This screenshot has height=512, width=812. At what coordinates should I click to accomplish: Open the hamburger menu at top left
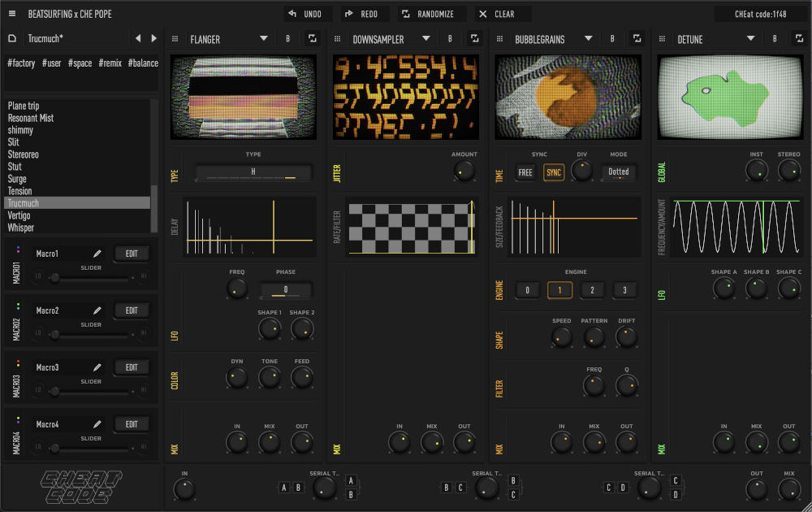(12, 14)
